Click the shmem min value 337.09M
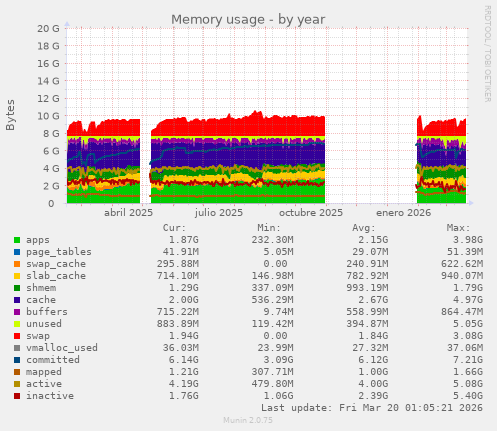Image resolution: width=497 pixels, height=431 pixels. coord(272,288)
